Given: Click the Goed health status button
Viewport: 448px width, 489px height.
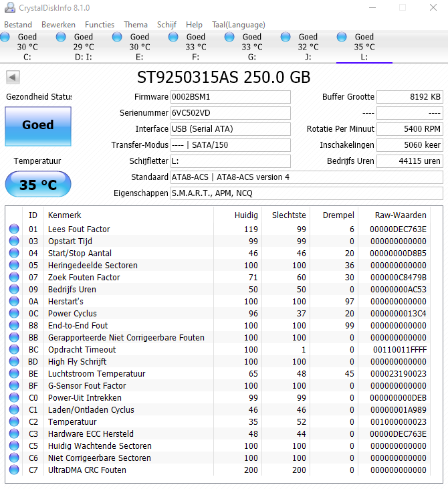Looking at the screenshot, I should 37,125.
